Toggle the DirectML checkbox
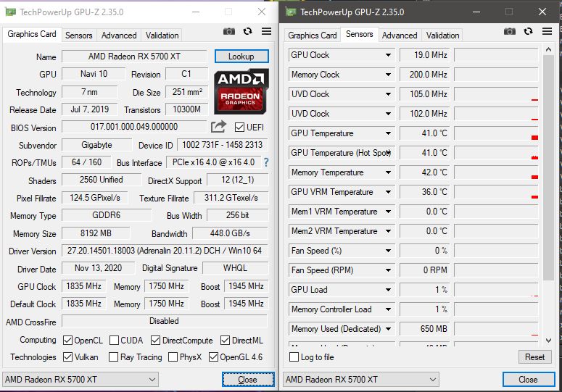 tap(225, 340)
